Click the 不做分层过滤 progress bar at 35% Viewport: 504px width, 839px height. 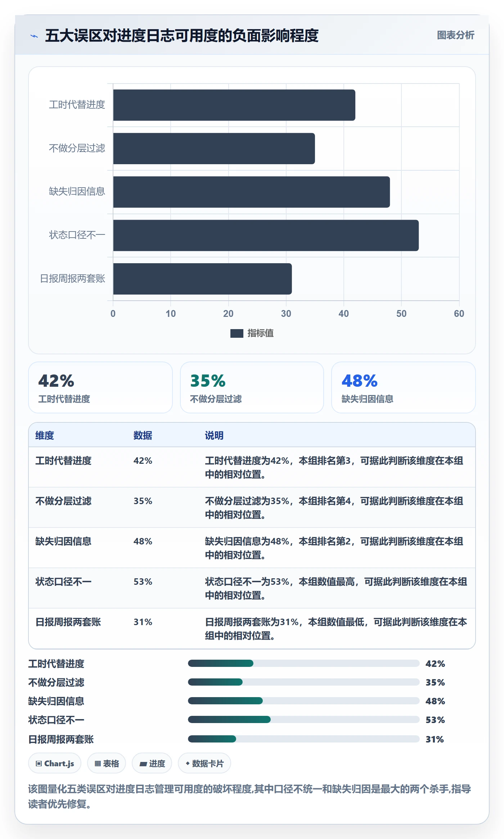pyautogui.click(x=304, y=682)
